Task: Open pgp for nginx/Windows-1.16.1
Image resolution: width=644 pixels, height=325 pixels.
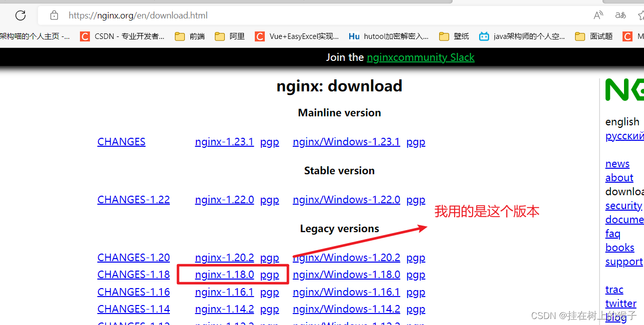Action: tap(416, 292)
